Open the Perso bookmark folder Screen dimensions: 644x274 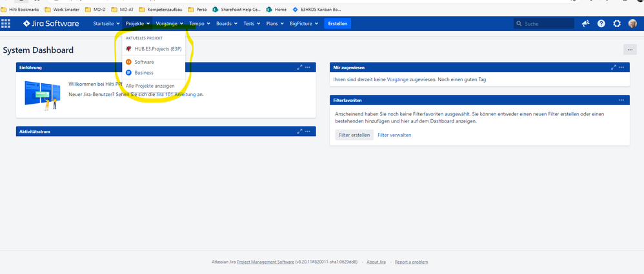(197, 10)
